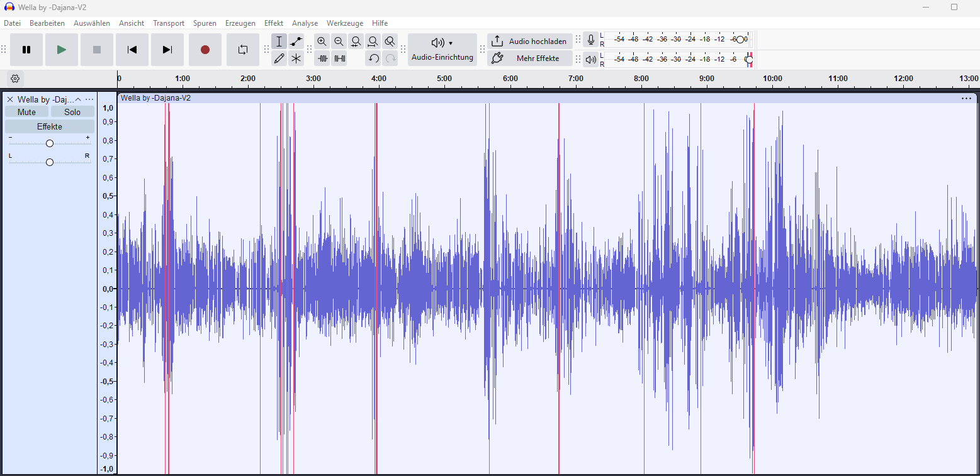
Task: Click the recording level meter bar
Action: 679,40
